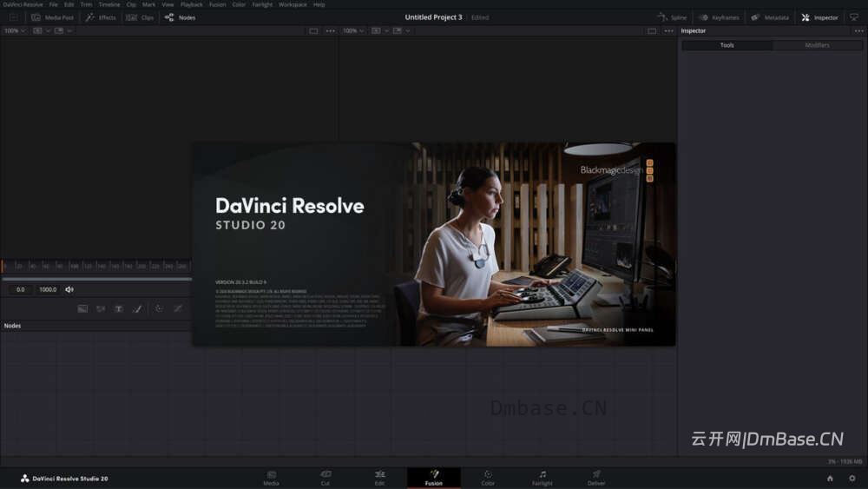Image resolution: width=868 pixels, height=489 pixels.
Task: Open the Color menu in menu bar
Action: click(x=239, y=3)
